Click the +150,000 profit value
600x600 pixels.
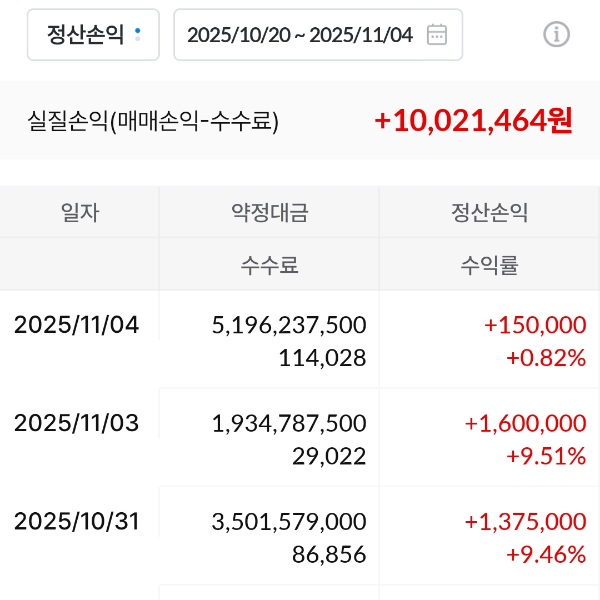pos(534,325)
